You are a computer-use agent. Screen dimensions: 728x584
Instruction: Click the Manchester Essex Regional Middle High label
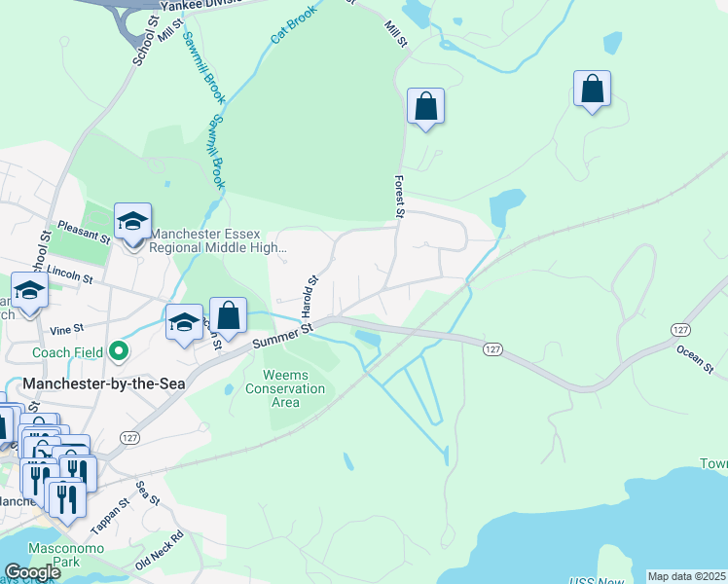coord(217,240)
